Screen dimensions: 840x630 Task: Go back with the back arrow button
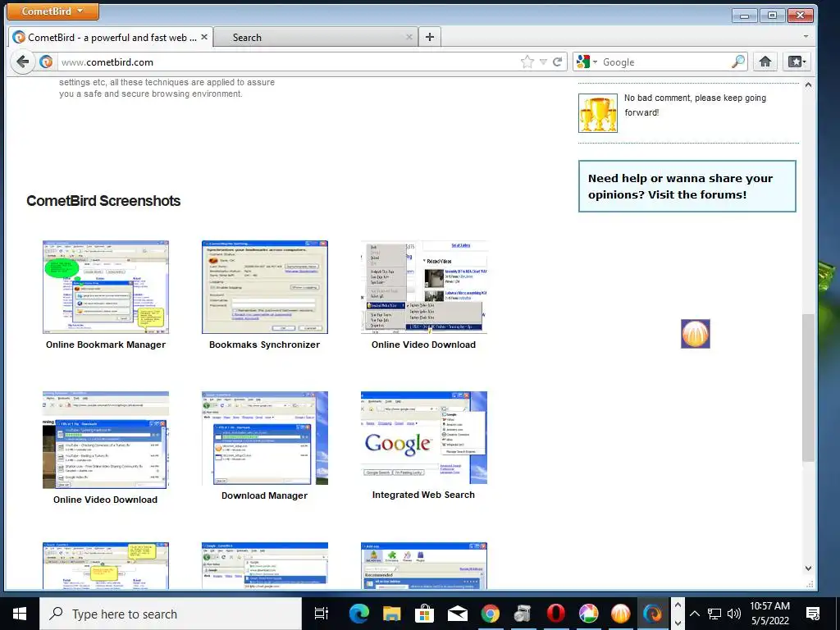(22, 62)
